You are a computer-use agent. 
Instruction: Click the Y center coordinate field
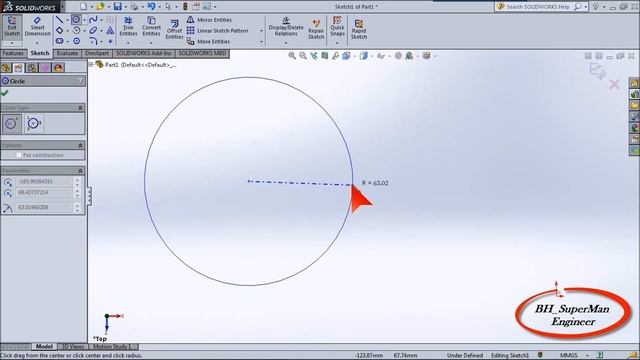click(x=44, y=192)
